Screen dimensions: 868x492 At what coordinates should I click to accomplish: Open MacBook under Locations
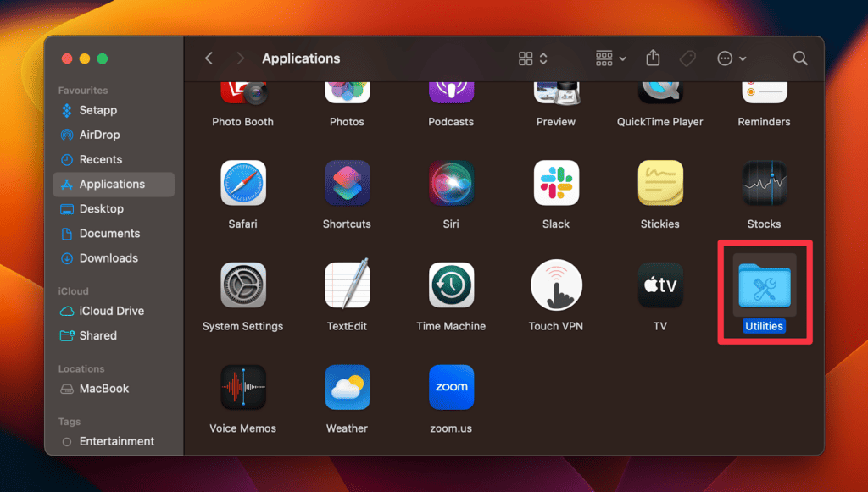click(x=114, y=389)
